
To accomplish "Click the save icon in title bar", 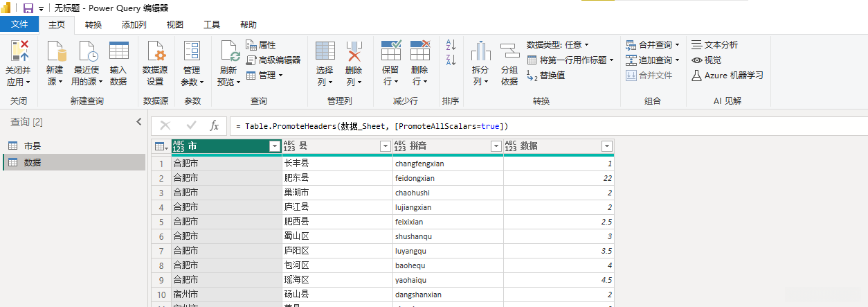I will point(28,8).
